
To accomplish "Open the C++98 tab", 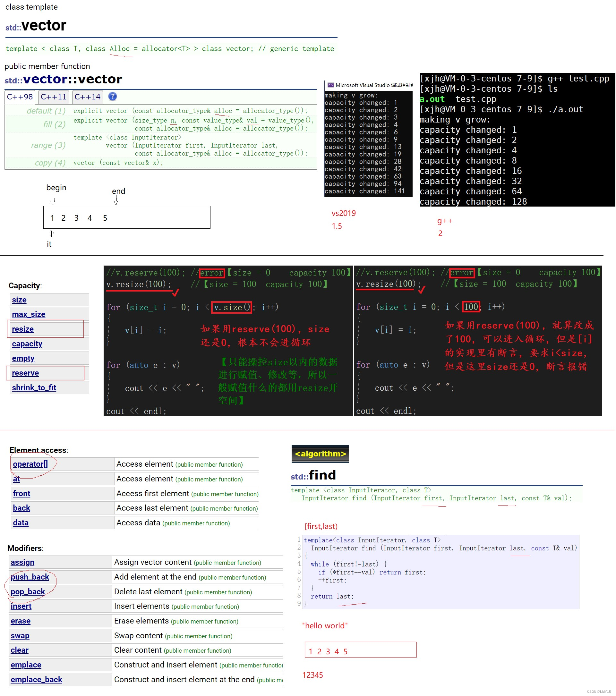I will point(20,97).
